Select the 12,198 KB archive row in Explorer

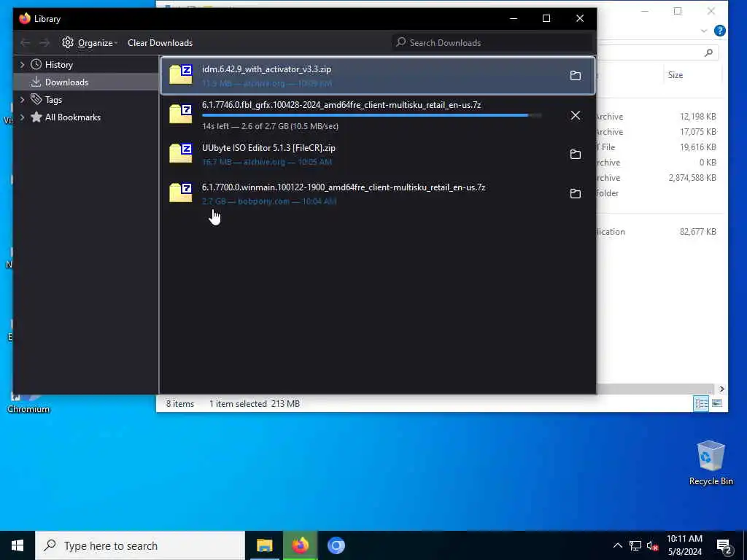tap(659, 117)
